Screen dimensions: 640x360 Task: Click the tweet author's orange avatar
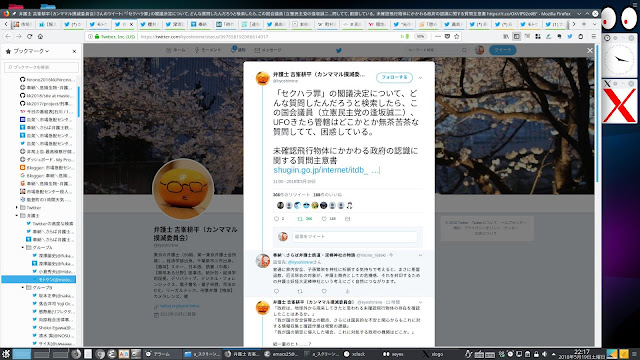pos(263,78)
